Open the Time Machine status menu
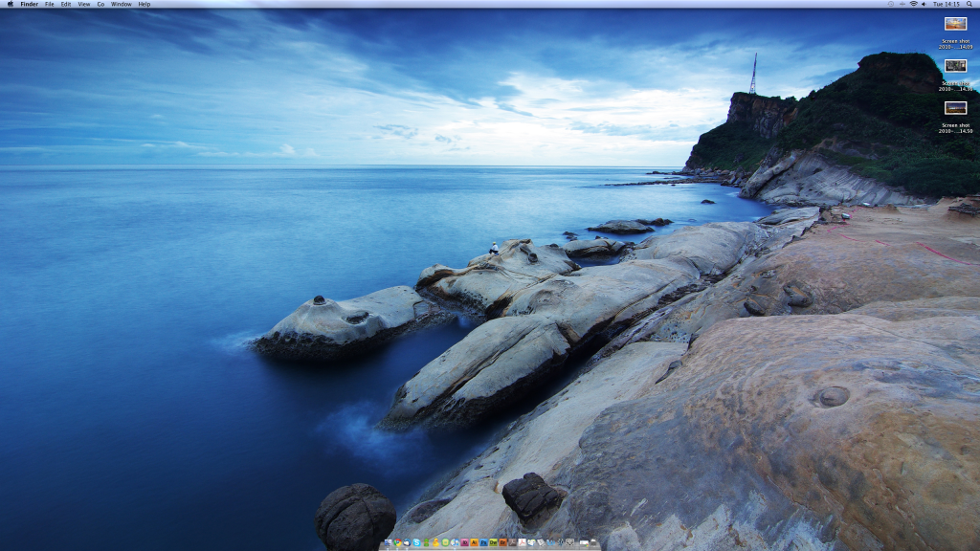Screen dimensions: 980x551 (x=891, y=4)
